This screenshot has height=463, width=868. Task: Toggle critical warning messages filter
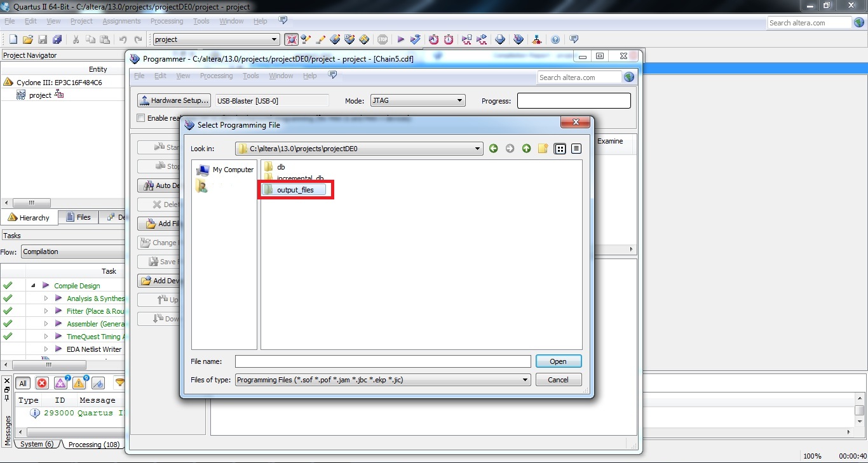tap(60, 383)
